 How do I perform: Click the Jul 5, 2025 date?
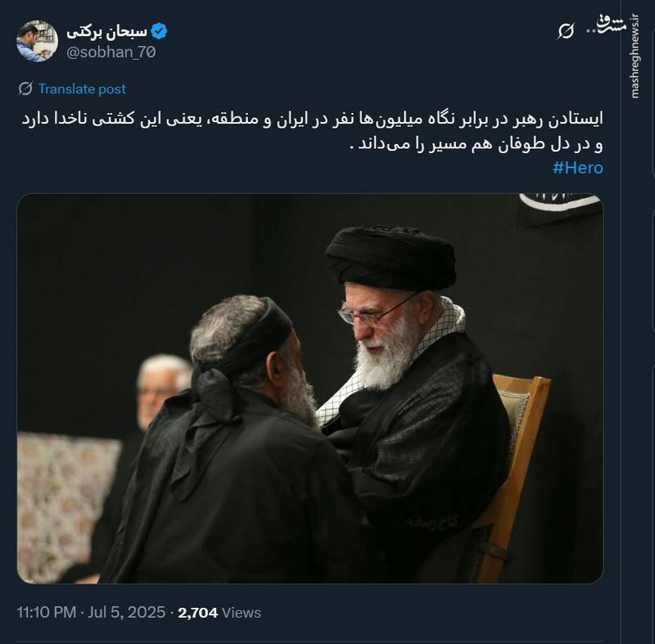127,613
